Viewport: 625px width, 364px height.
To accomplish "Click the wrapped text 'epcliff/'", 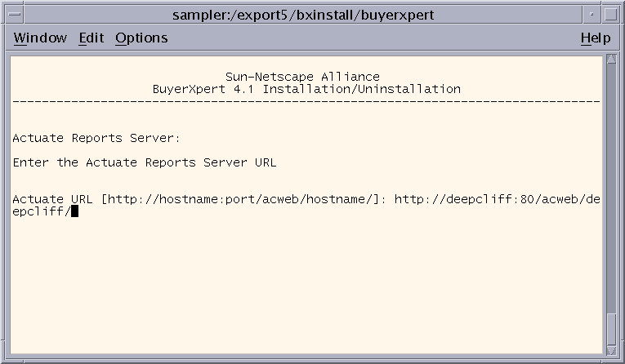I will coord(42,211).
